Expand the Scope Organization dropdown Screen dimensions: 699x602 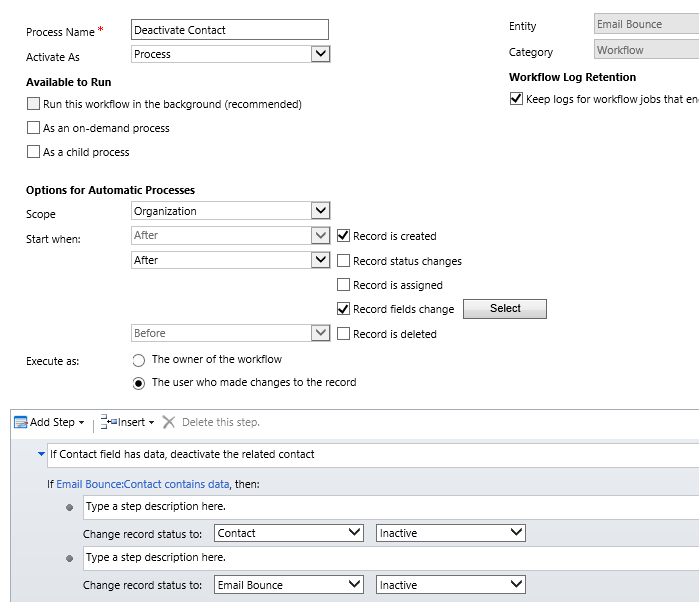pyautogui.click(x=320, y=211)
